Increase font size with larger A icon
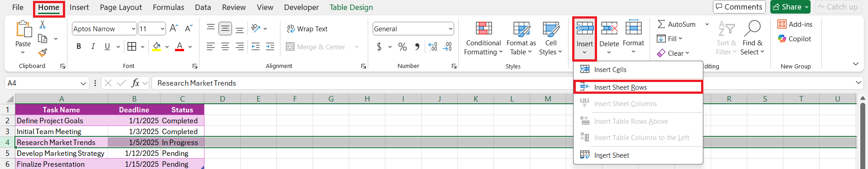Viewport: 868px width, 169px height. pos(174,29)
